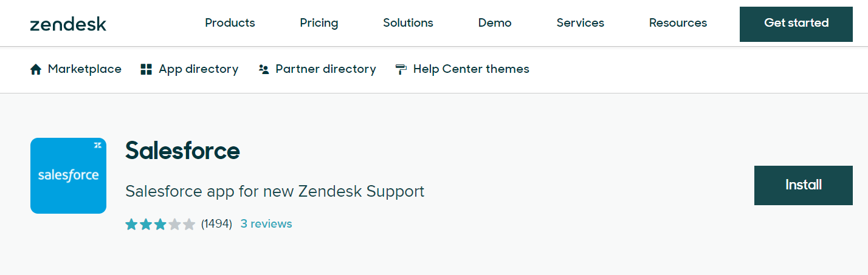Click the Marketplace home icon
The height and width of the screenshot is (275, 868).
pyautogui.click(x=35, y=69)
